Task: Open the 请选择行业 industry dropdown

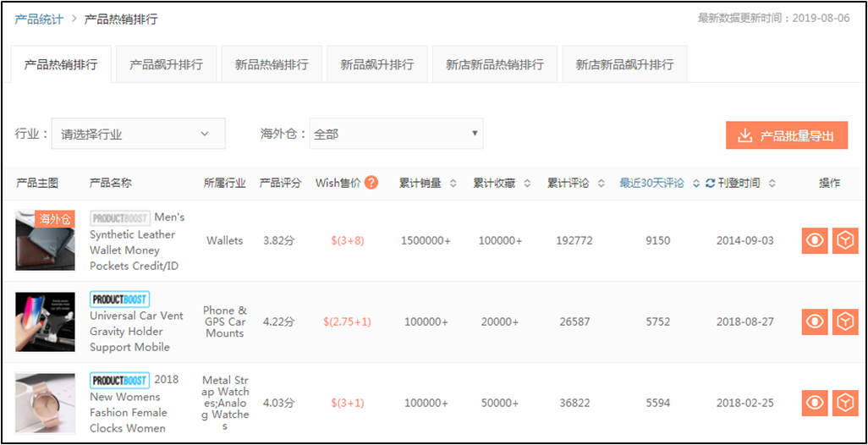Action: pos(139,134)
